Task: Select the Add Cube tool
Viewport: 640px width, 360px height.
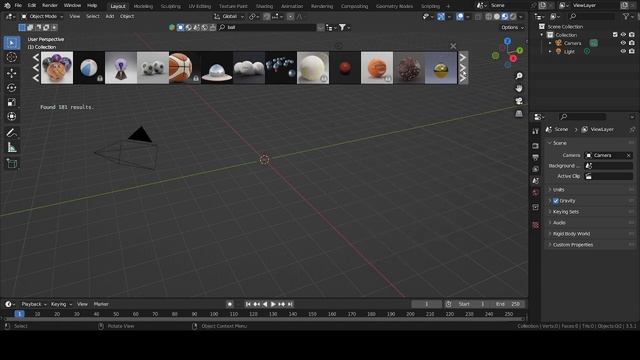Action: (12, 163)
